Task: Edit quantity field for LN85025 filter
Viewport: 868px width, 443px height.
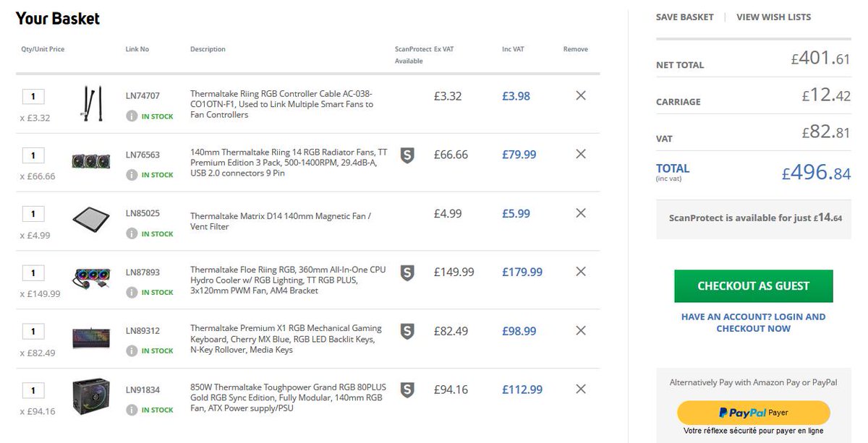Action: click(x=33, y=214)
